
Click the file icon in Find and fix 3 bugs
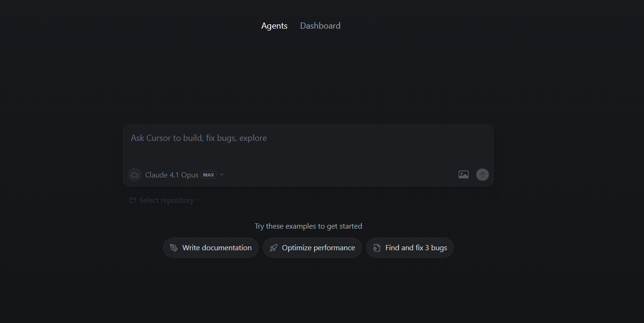pyautogui.click(x=377, y=248)
